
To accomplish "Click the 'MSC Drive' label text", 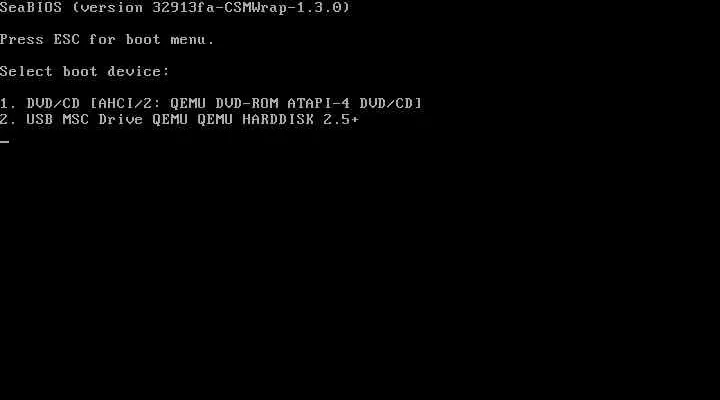I will click(103, 119).
